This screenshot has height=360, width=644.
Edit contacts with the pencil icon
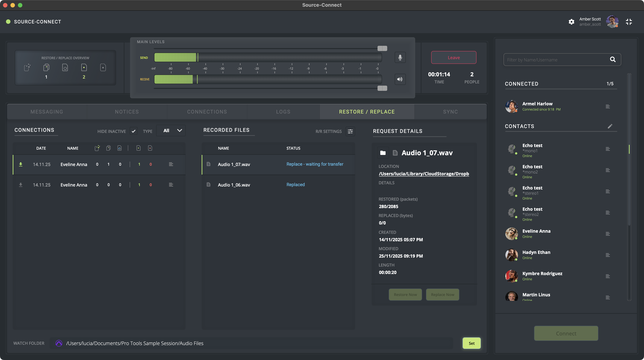click(610, 126)
